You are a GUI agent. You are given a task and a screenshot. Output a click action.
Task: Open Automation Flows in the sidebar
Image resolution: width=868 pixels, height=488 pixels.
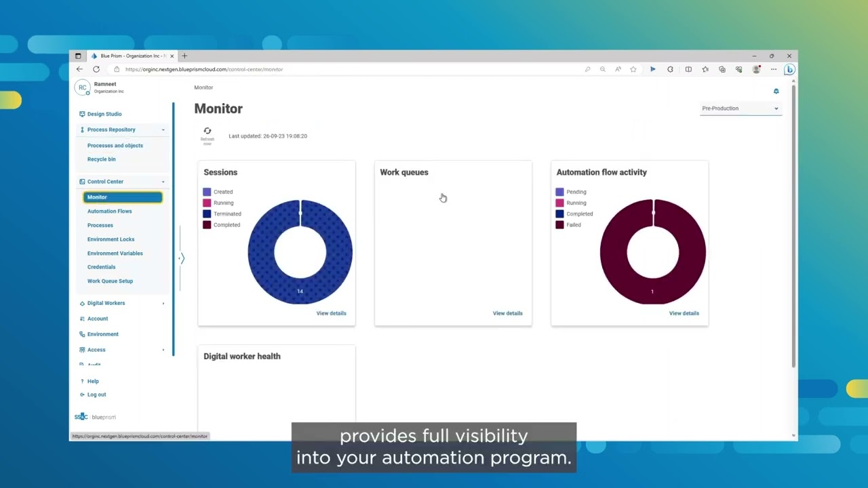pos(109,211)
